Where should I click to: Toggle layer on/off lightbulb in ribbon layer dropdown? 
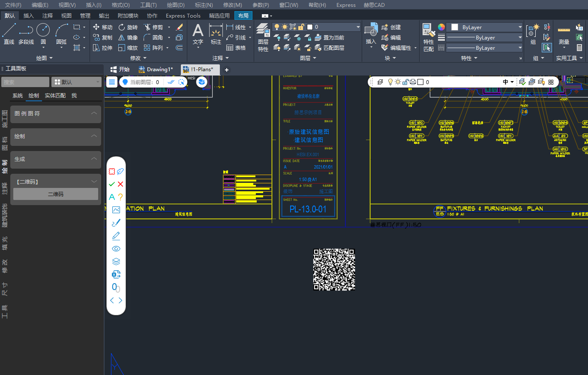click(x=277, y=27)
